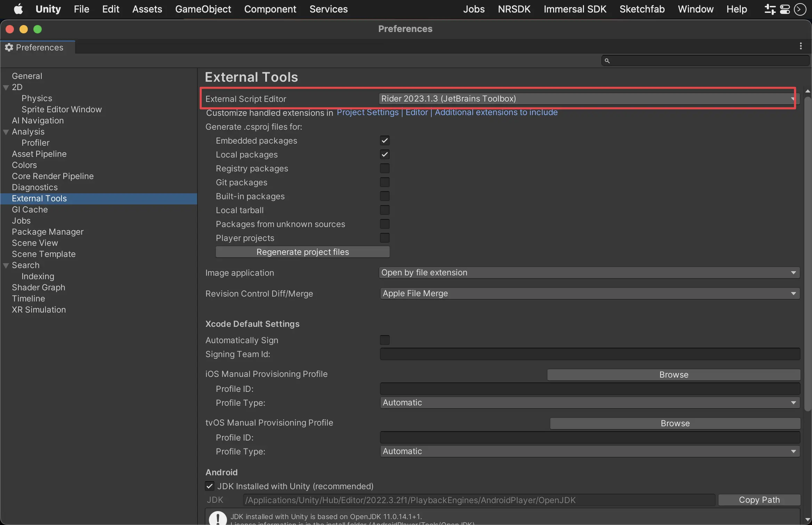812x525 pixels.
Task: Focus the Preferences search field
Action: pyautogui.click(x=705, y=61)
